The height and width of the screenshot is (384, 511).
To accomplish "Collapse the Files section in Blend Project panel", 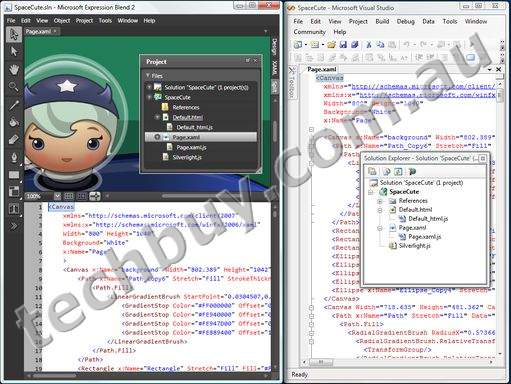I will coord(147,76).
